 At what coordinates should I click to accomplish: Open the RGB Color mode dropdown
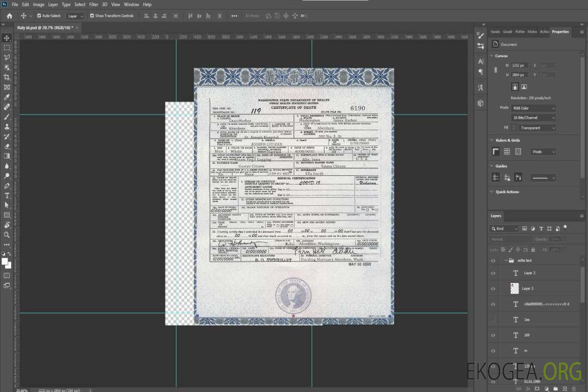tap(534, 108)
